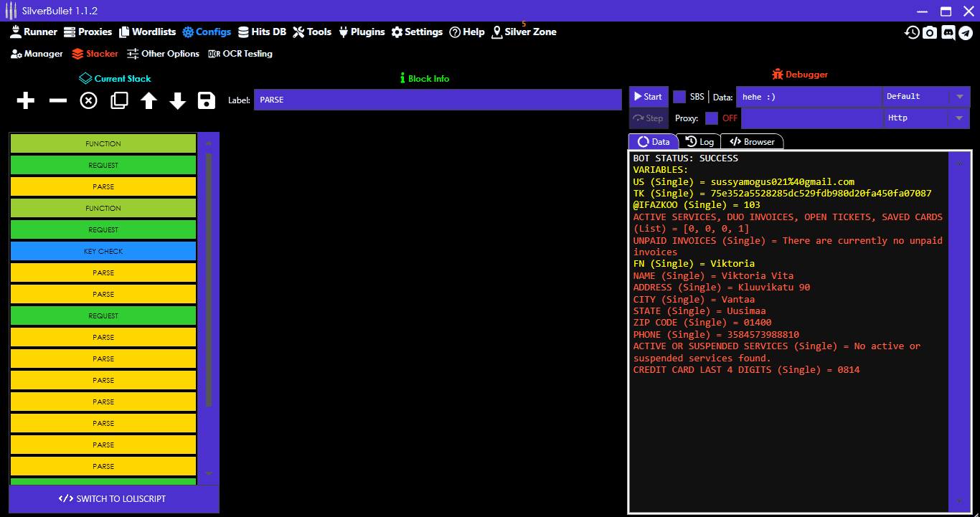The image size is (980, 517).
Task: Clear the current stack
Action: pyautogui.click(x=88, y=100)
